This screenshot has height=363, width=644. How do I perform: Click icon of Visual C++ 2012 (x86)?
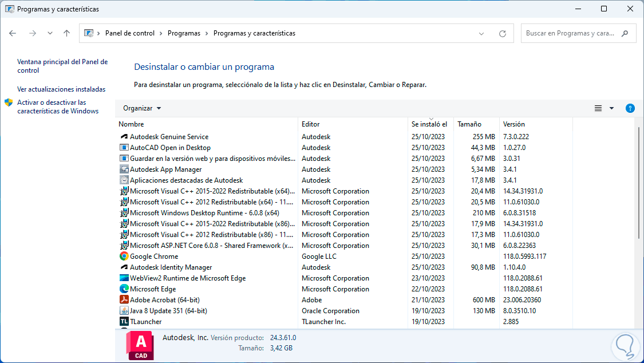[124, 235]
